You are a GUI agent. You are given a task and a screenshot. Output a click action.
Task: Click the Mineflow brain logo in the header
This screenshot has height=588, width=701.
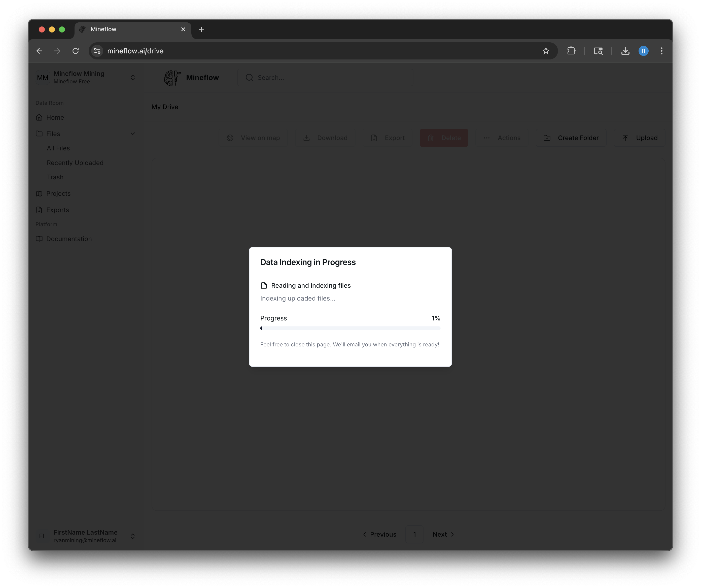click(x=172, y=77)
